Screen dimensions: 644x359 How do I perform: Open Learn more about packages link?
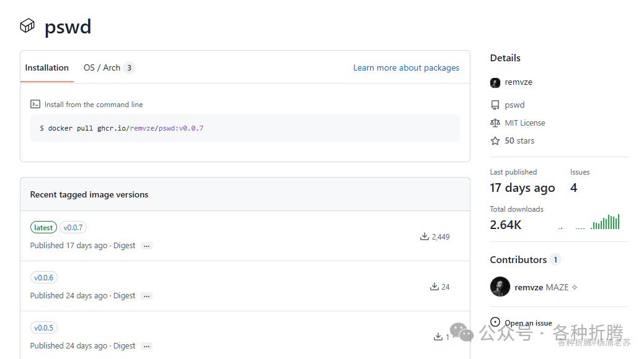click(x=406, y=67)
